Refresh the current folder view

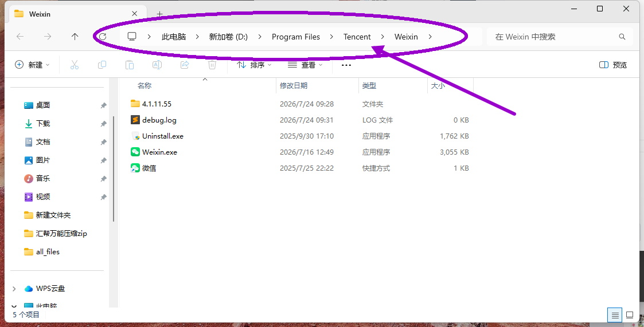[103, 37]
